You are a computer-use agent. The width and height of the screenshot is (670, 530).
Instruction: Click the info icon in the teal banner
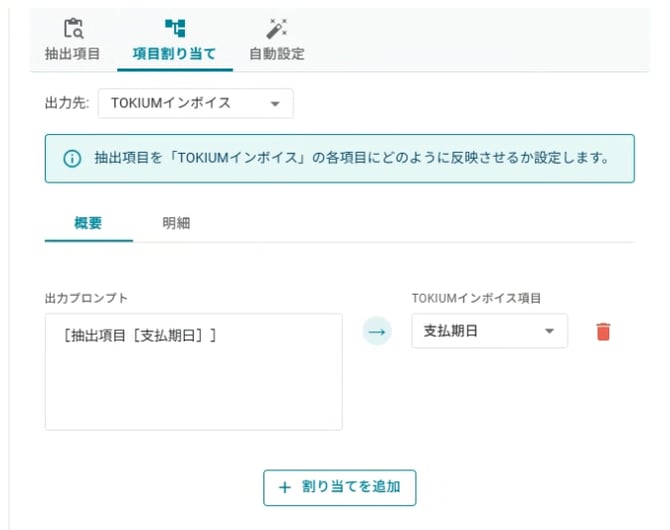tap(72, 159)
